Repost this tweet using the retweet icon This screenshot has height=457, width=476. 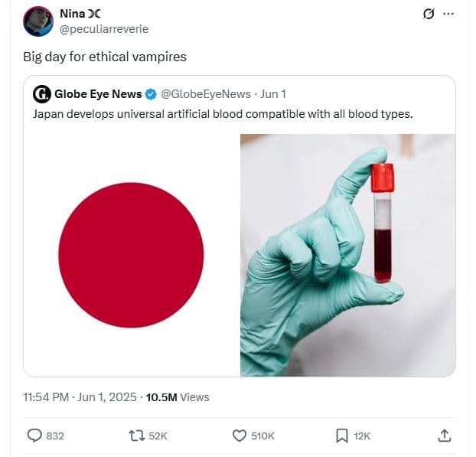138,436
